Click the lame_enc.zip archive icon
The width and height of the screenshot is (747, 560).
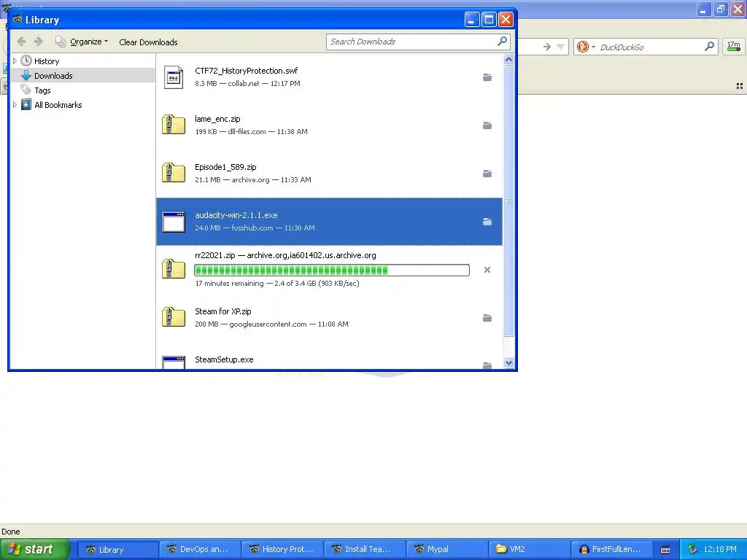(x=174, y=125)
